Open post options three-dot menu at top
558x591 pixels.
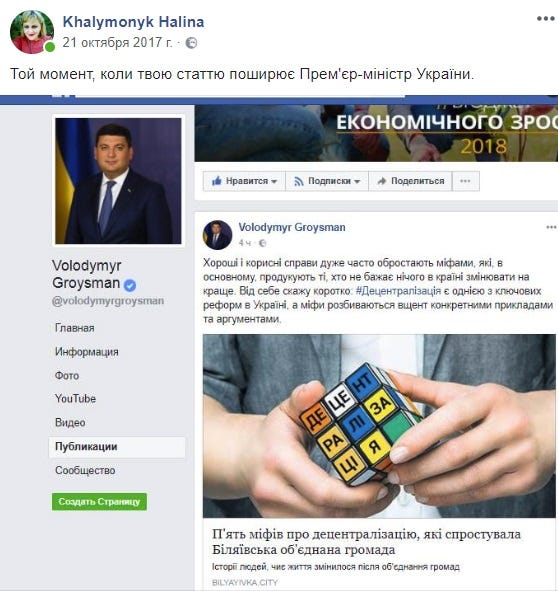(x=546, y=18)
